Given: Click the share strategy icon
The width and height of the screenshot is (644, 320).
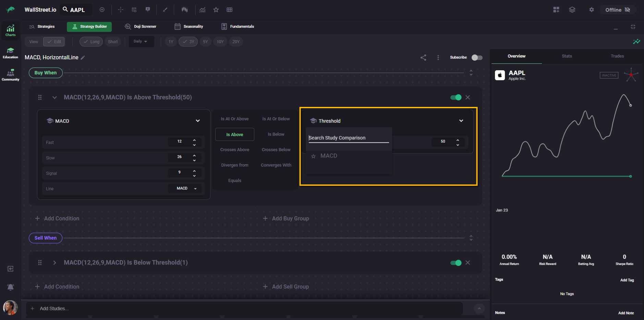Looking at the screenshot, I should (423, 58).
